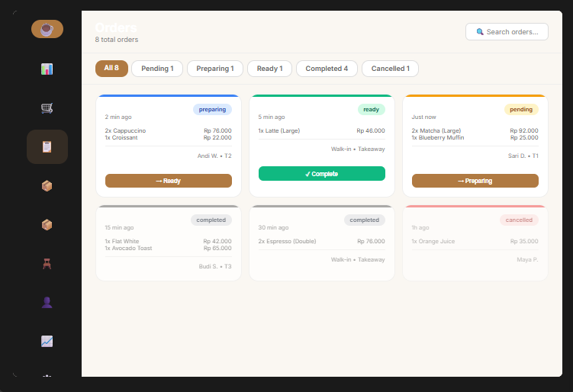Click the Just now timestamp
The height and width of the screenshot is (392, 573).
(x=424, y=117)
